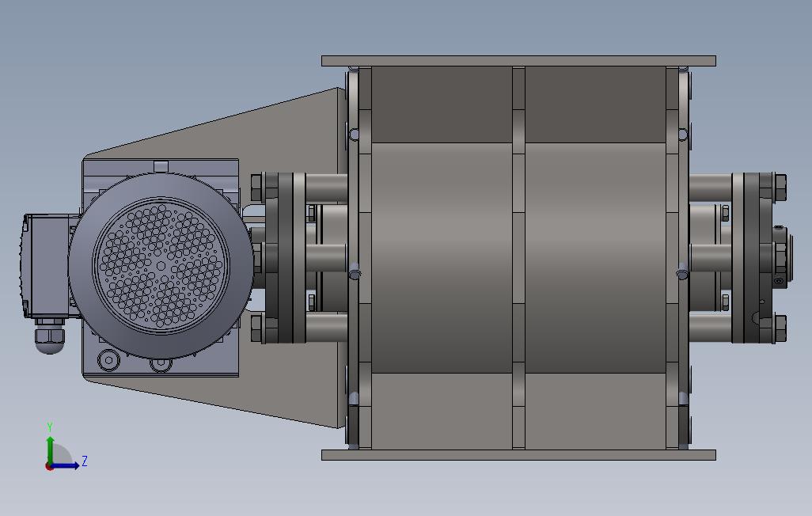Select the bottom rectangular flange plate
The image size is (812, 516).
pyautogui.click(x=518, y=455)
